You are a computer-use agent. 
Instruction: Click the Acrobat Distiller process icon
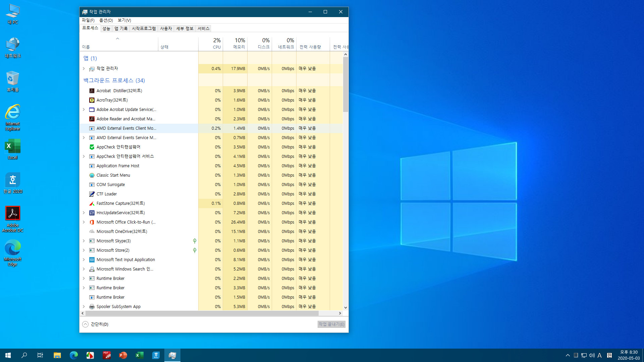coord(92,91)
